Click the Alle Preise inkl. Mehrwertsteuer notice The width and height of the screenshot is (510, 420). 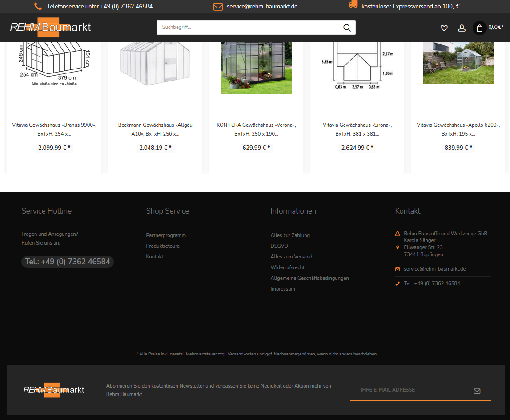point(256,354)
